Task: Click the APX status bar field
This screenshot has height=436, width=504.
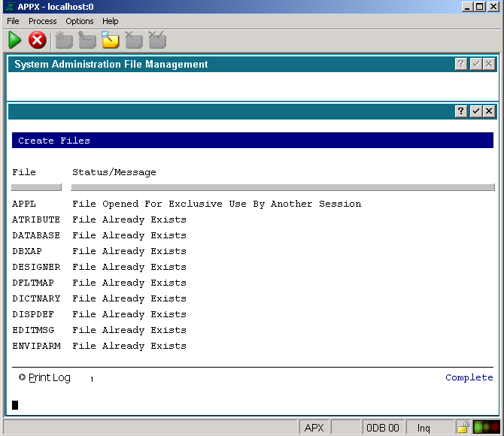Action: tap(314, 428)
